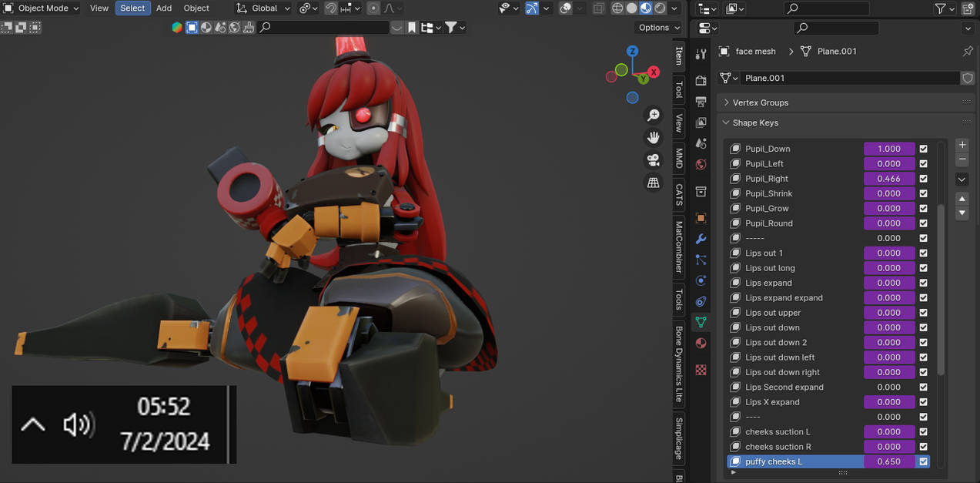This screenshot has height=483, width=980.
Task: Click the Pupil_Right shape key value slider
Action: (x=889, y=178)
